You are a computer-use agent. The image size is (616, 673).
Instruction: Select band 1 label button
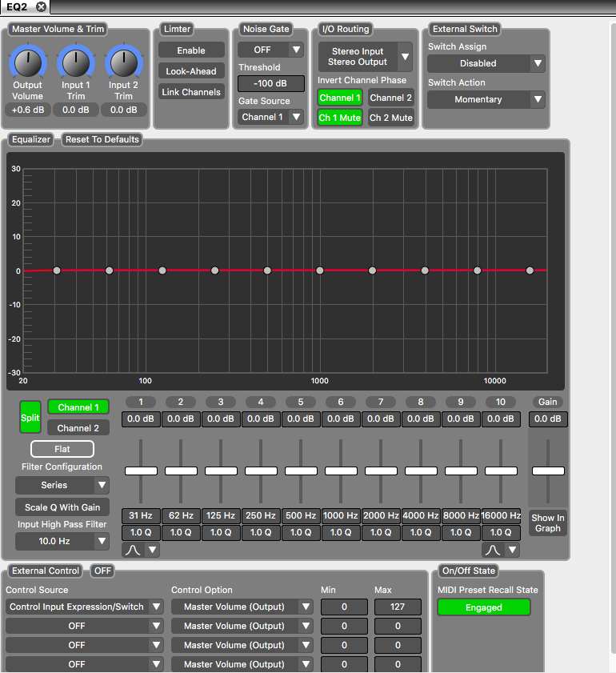(x=141, y=403)
